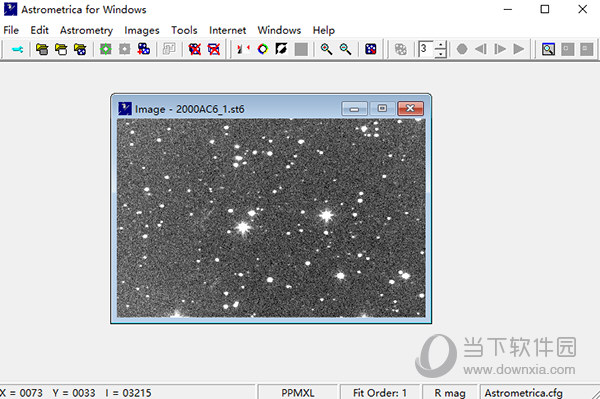The image size is (600, 399).
Task: Click the first grey square after magnifier
Action: click(x=567, y=49)
